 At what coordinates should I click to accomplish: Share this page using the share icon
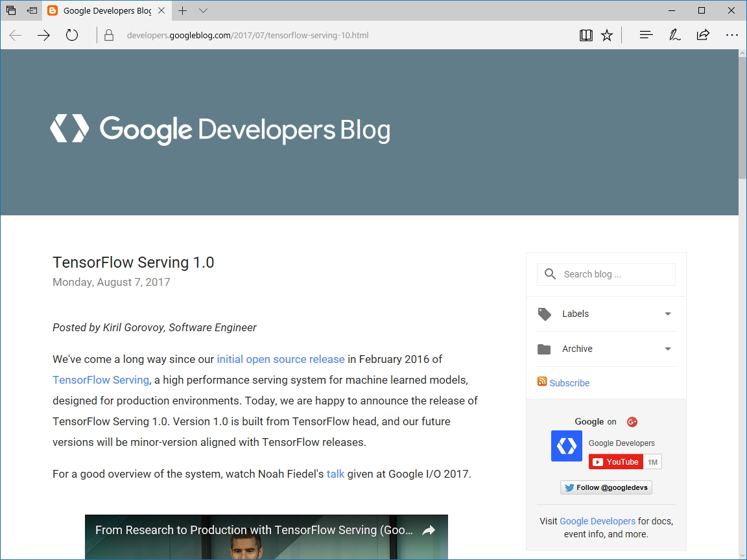pos(703,35)
